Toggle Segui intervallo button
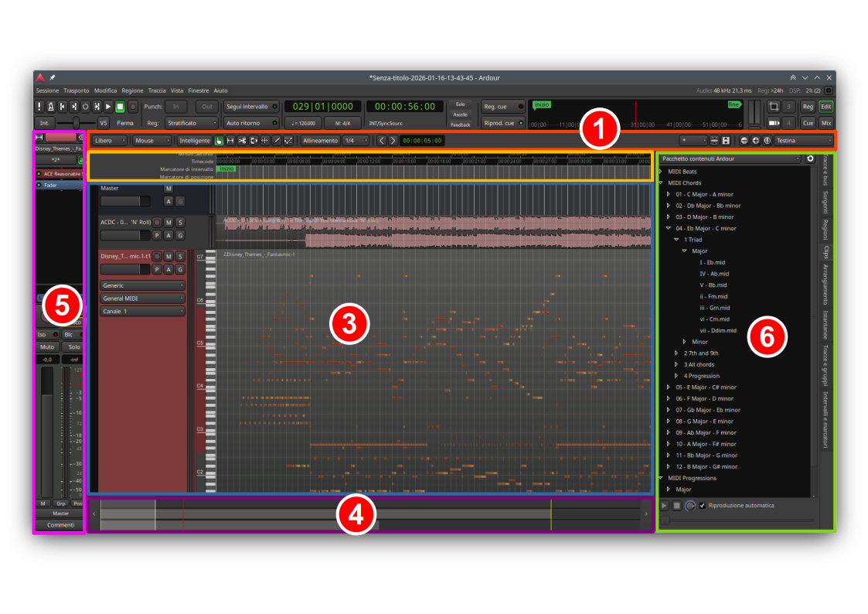This screenshot has width=868, height=614. pos(251,106)
